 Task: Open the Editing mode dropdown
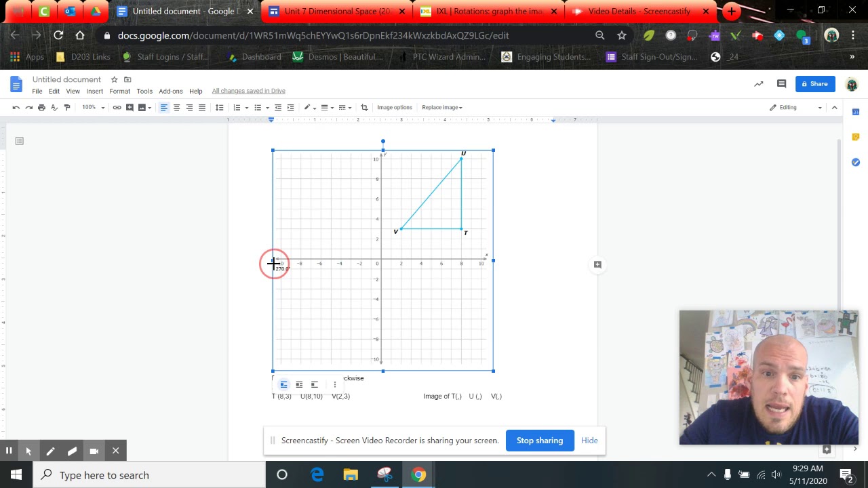(x=796, y=107)
